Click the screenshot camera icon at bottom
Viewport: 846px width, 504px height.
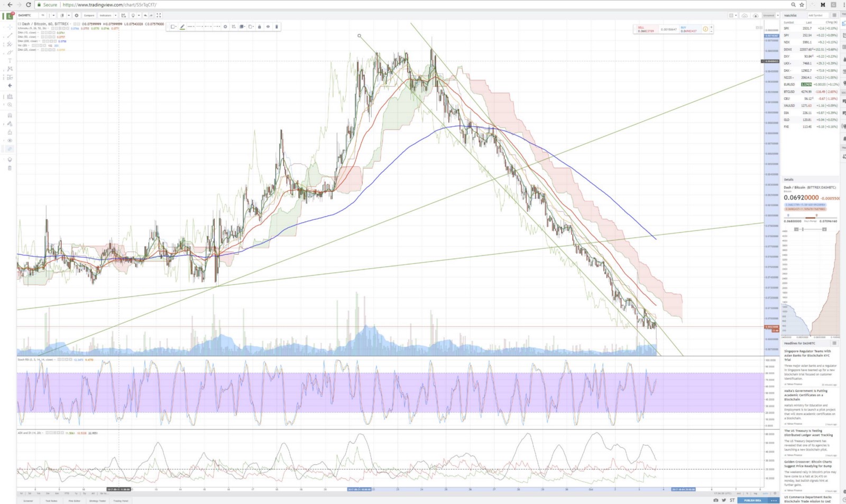click(716, 500)
